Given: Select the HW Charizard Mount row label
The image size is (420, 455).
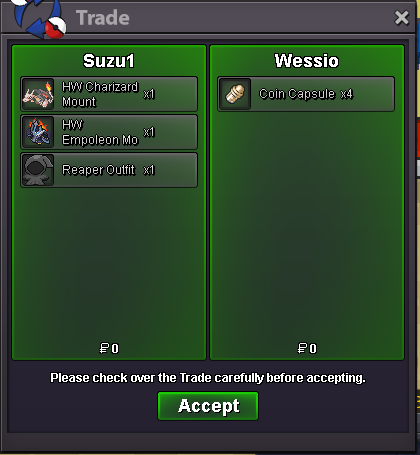Looking at the screenshot, I should click(x=100, y=94).
